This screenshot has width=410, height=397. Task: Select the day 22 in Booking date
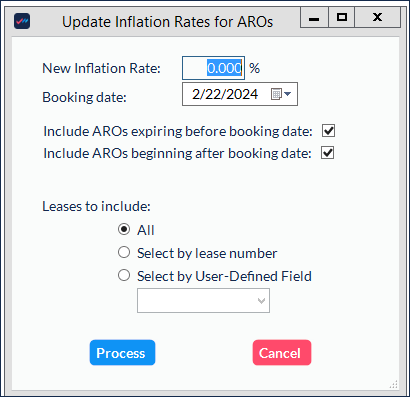point(214,94)
